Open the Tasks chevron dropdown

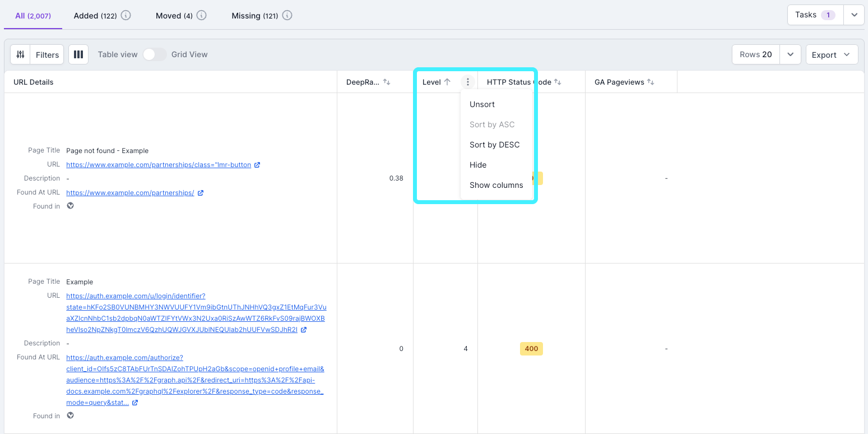[x=854, y=15]
